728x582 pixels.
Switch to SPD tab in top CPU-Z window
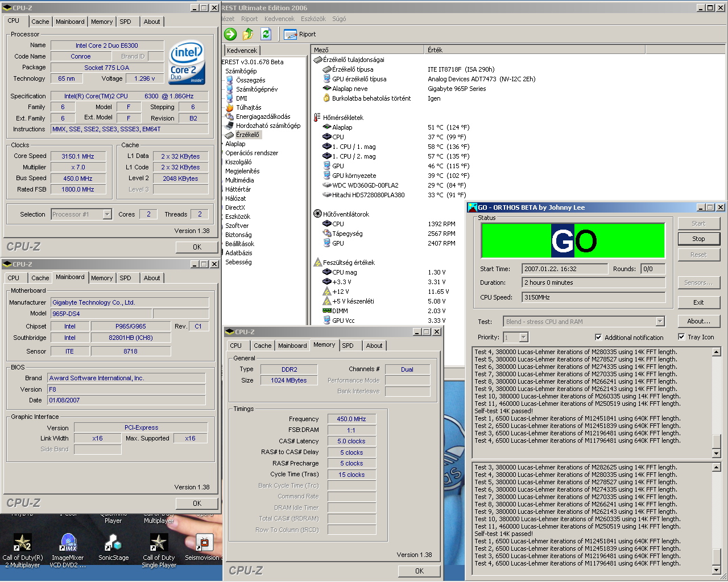click(125, 22)
